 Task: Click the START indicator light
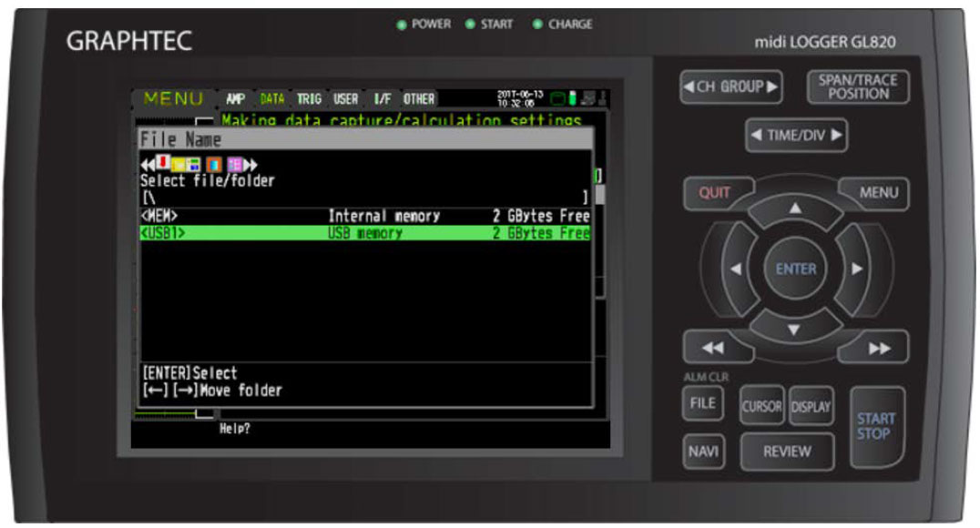(x=470, y=25)
